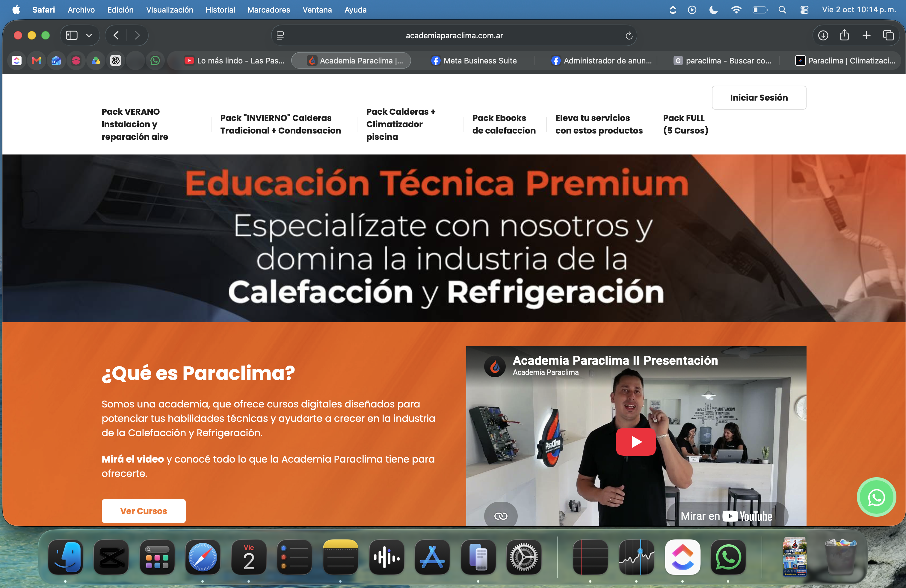Open the pinned ClickUp tab
Screen dimensions: 906x588
[x=17, y=60]
